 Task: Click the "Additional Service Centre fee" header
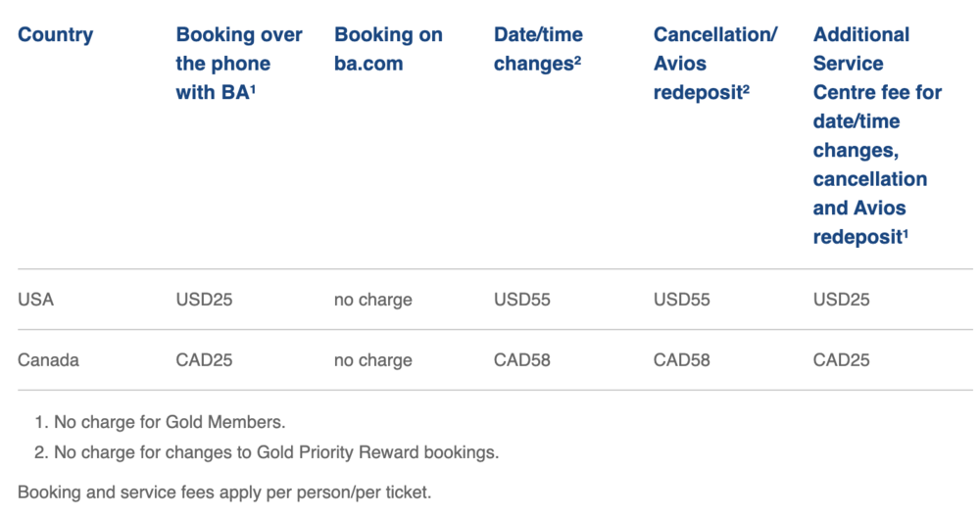tap(877, 135)
